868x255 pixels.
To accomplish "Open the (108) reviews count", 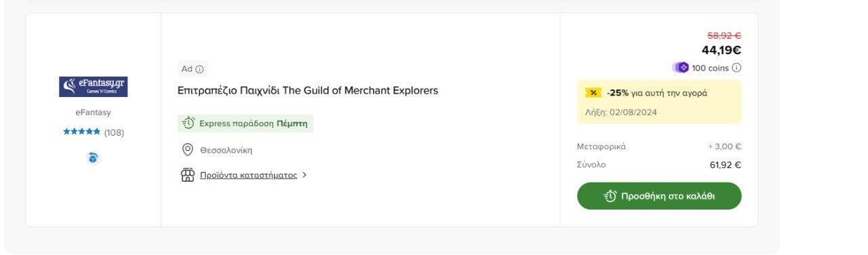I will pyautogui.click(x=114, y=132).
